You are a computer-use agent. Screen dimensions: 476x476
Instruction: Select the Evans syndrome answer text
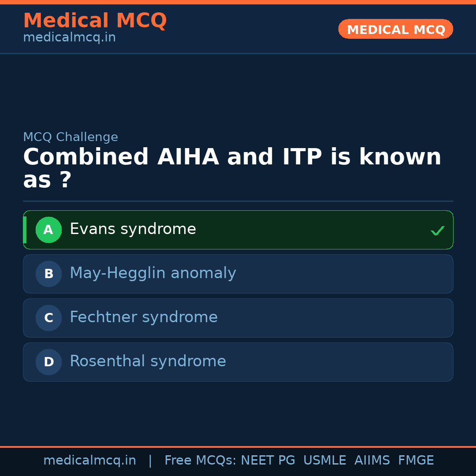(133, 229)
